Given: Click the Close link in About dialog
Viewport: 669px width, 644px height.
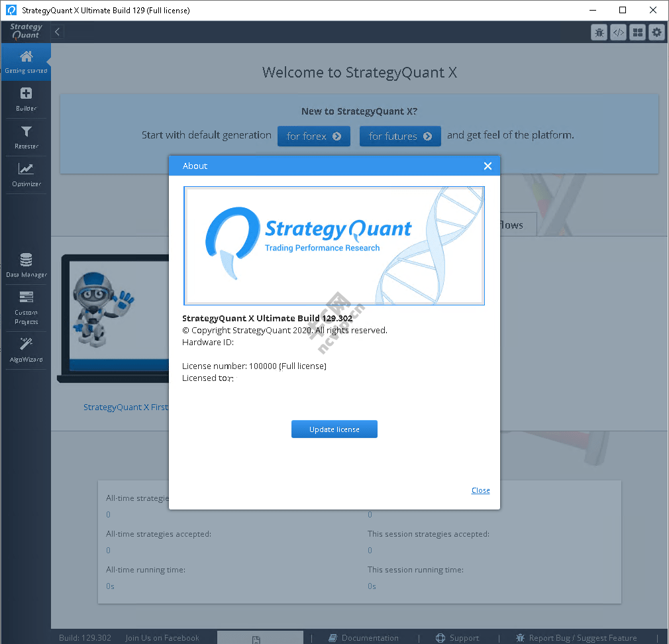Looking at the screenshot, I should (x=480, y=490).
